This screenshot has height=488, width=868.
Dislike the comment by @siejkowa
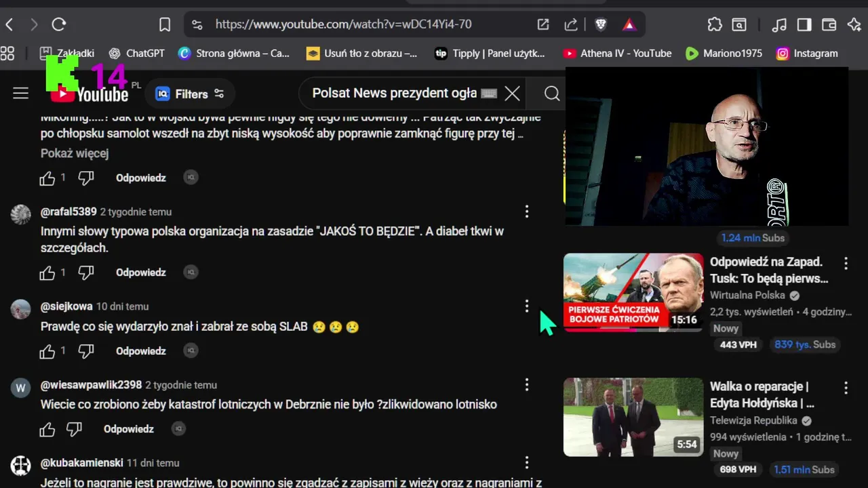86,351
